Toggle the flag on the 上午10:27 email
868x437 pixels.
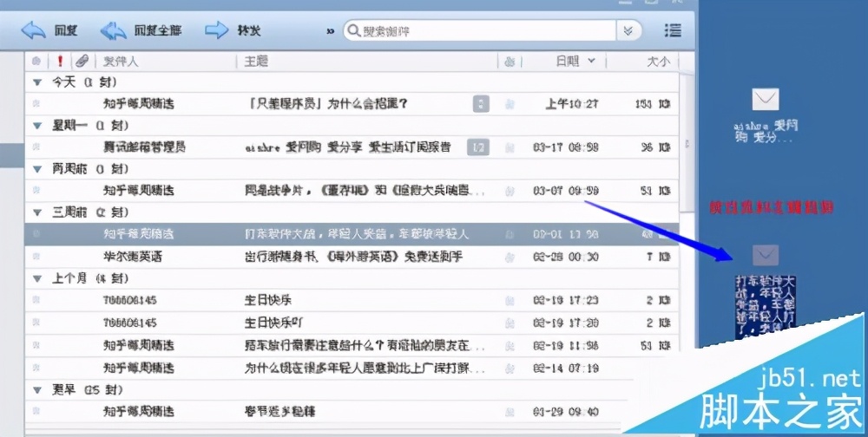click(x=510, y=104)
